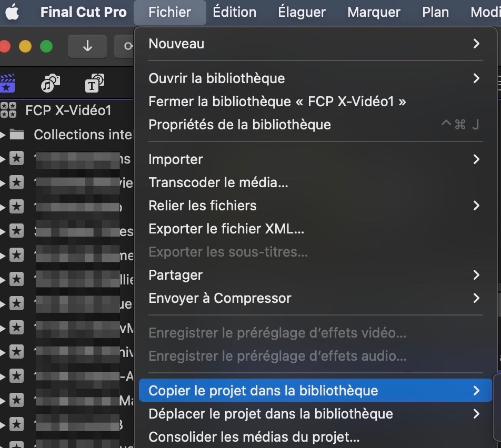Show the Libraries sidebar clapperboard icon
Viewport: 501px width, 448px height.
click(x=7, y=83)
